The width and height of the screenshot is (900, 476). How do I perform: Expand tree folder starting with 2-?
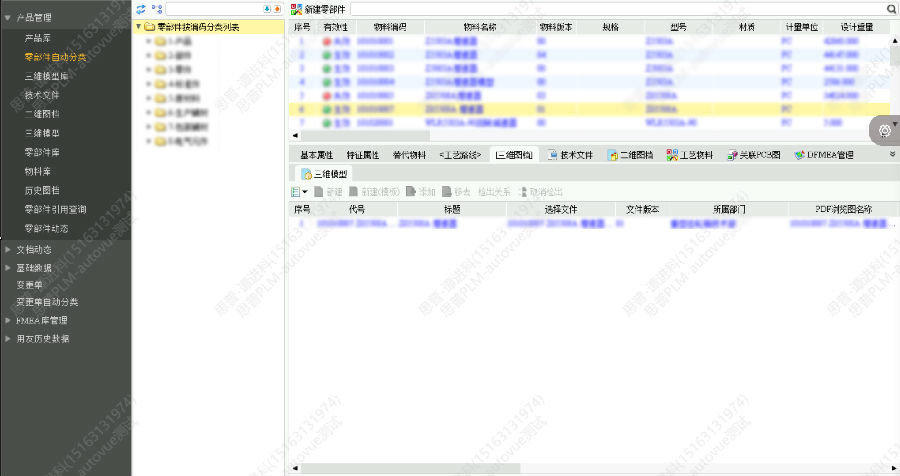pyautogui.click(x=149, y=56)
